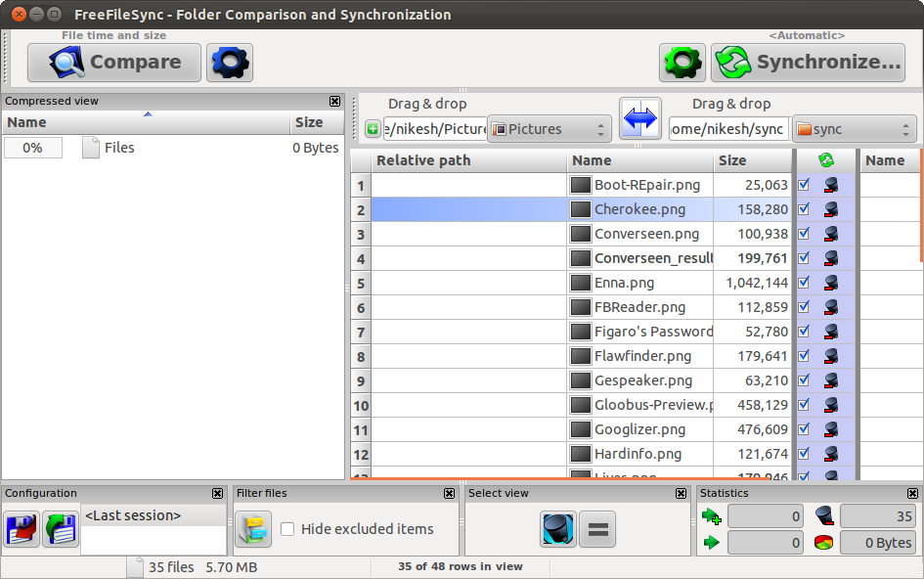Swap sides with blue double arrow
The width and height of the screenshot is (924, 579).
pyautogui.click(x=640, y=118)
